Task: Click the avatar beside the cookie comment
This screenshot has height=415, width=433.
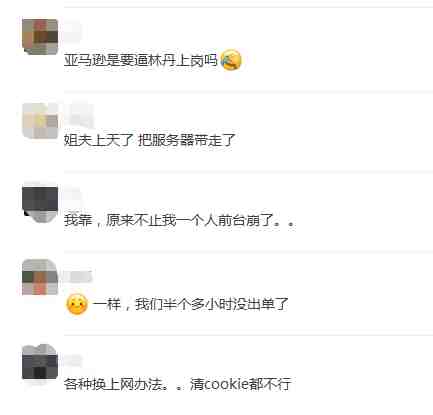Action: pyautogui.click(x=40, y=362)
